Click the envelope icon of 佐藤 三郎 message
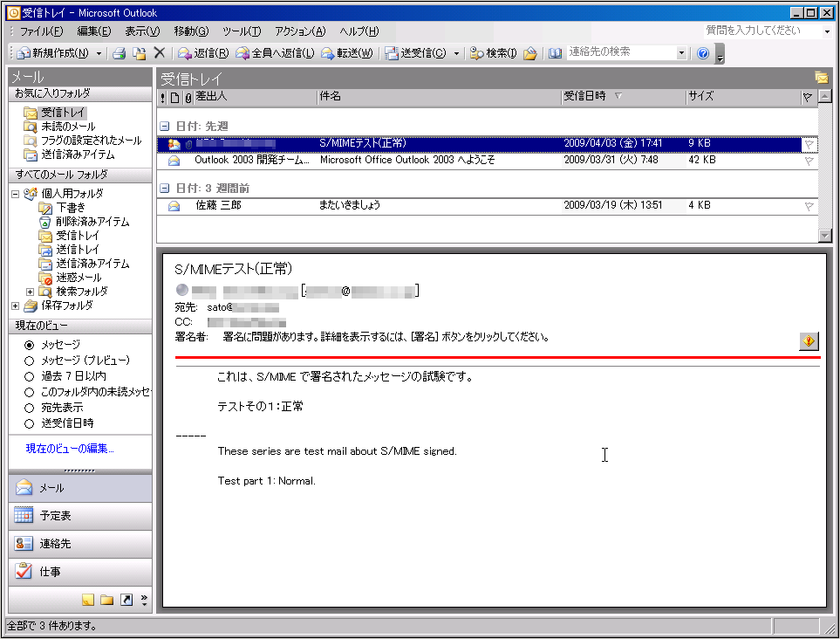This screenshot has width=840, height=639. 174,206
